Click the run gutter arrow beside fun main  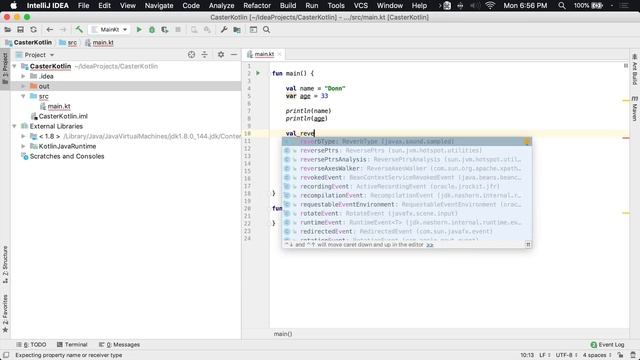(x=258, y=73)
